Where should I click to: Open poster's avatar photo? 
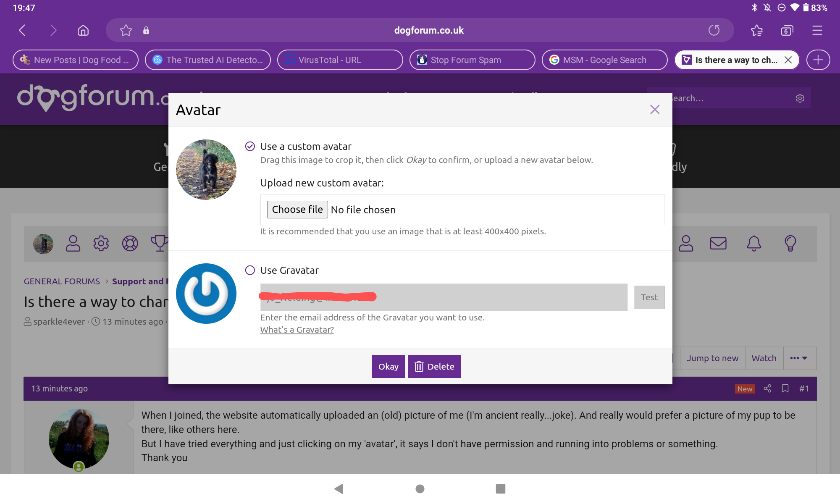pyautogui.click(x=79, y=439)
